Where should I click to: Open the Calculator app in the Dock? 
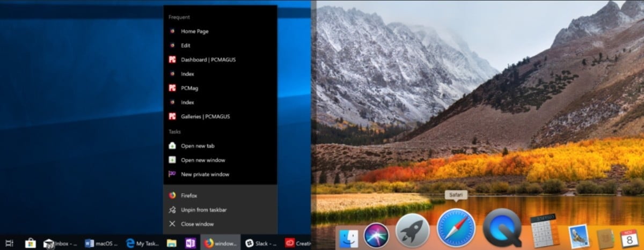[x=545, y=231]
